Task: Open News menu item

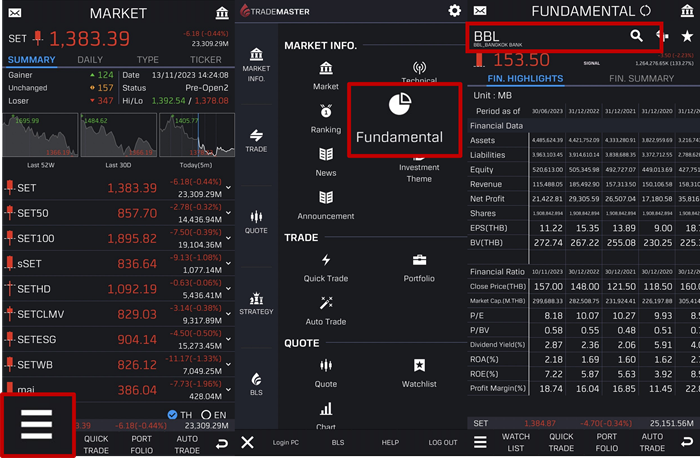Action: click(326, 162)
